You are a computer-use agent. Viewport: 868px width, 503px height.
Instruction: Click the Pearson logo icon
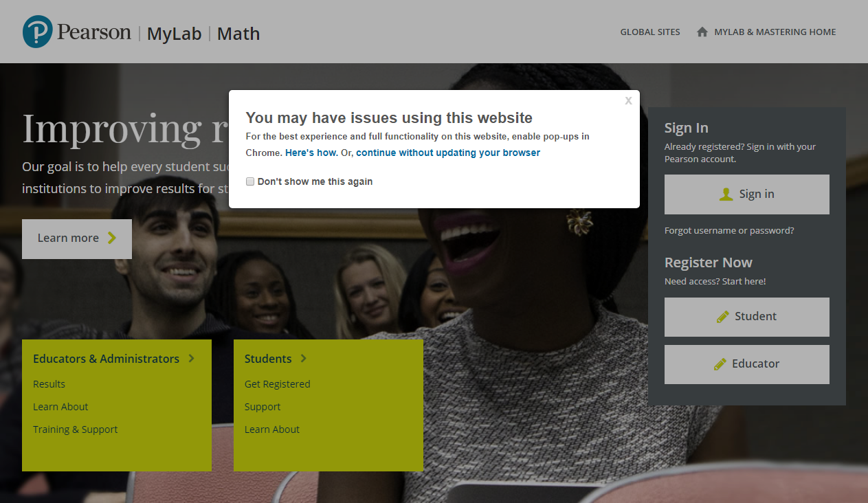[x=38, y=32]
